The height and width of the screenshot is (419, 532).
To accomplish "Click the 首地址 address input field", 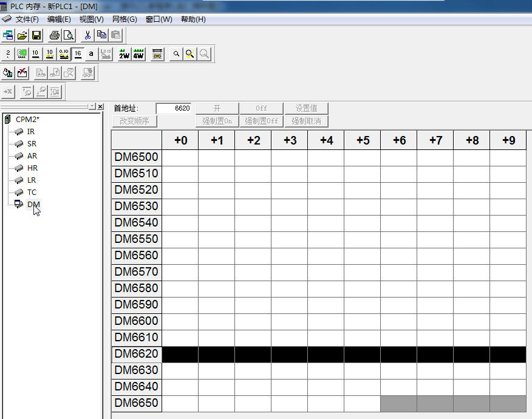I will (174, 108).
